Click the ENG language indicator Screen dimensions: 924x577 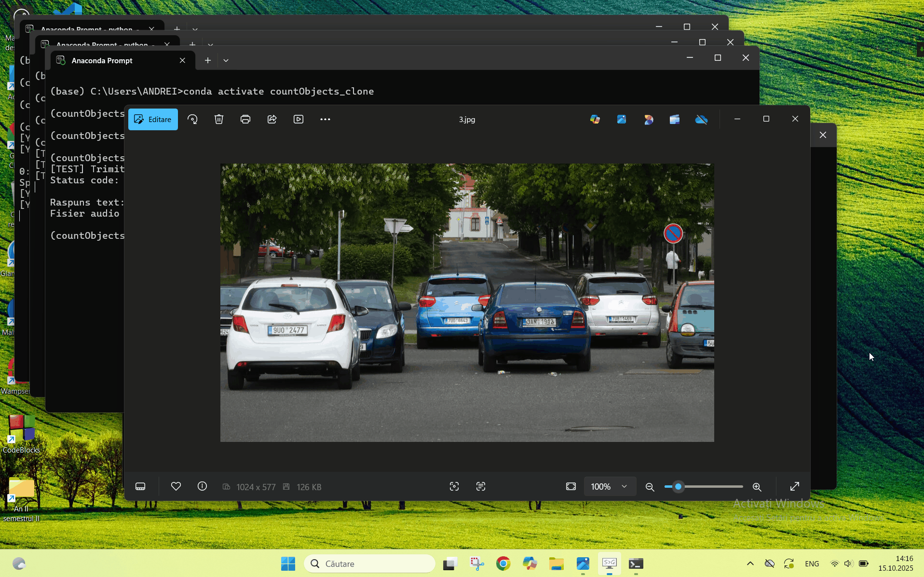tap(812, 563)
